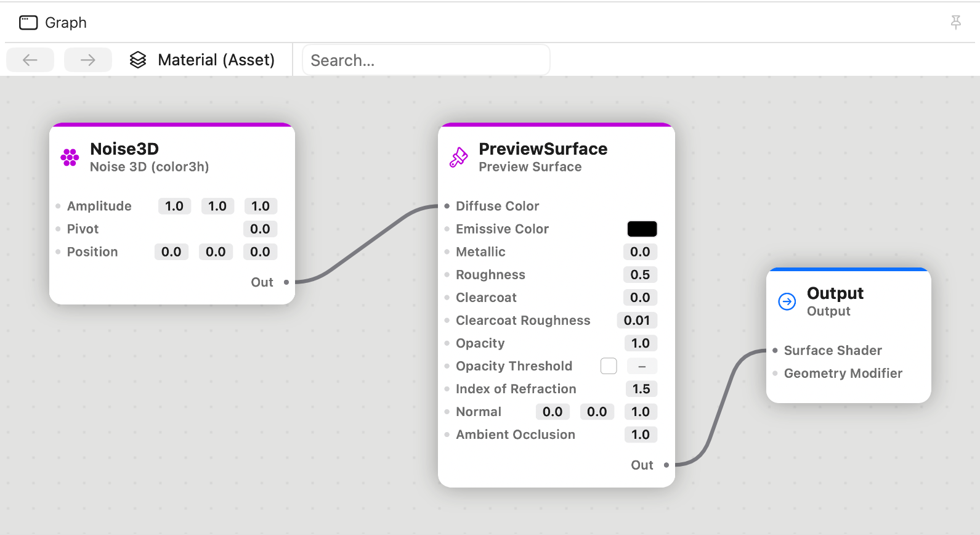Click the Graph panel title label
The width and height of the screenshot is (980, 535).
[66, 23]
